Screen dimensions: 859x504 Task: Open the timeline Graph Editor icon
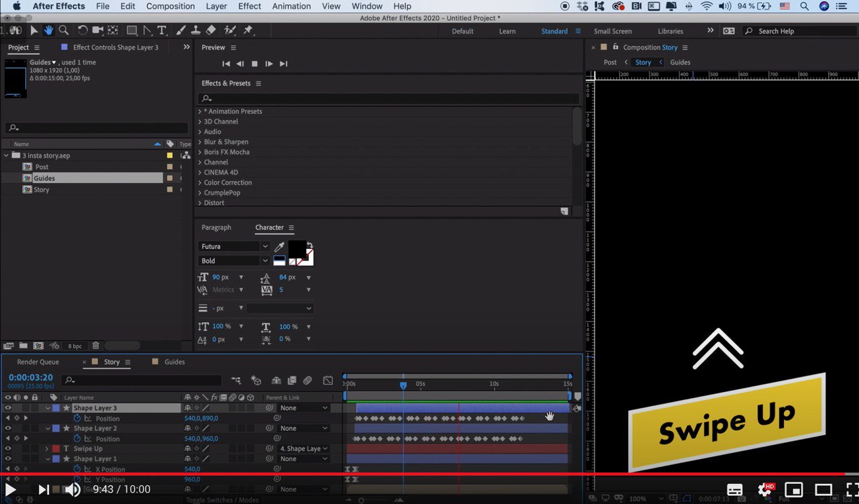[327, 381]
